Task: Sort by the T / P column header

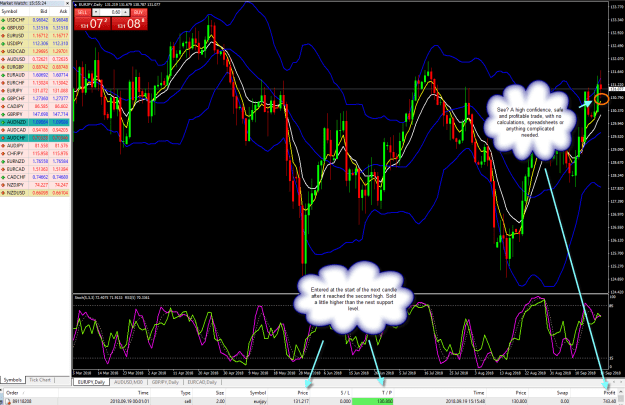Action: 387,393
